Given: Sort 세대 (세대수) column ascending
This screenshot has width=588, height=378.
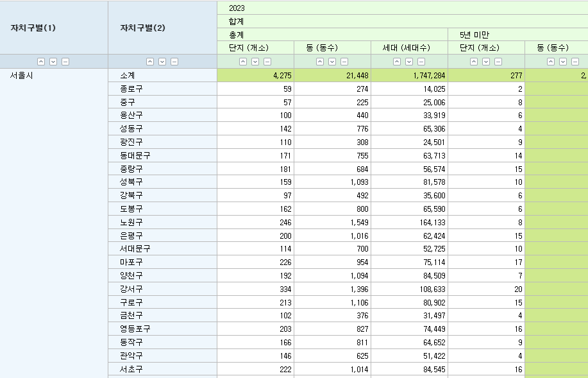Looking at the screenshot, I should pyautogui.click(x=397, y=62).
